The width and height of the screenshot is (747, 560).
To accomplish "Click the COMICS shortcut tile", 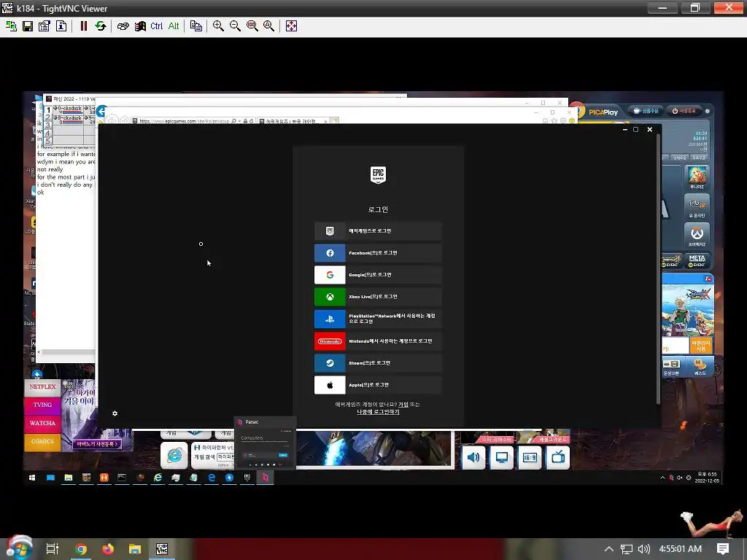I will click(x=42, y=441).
